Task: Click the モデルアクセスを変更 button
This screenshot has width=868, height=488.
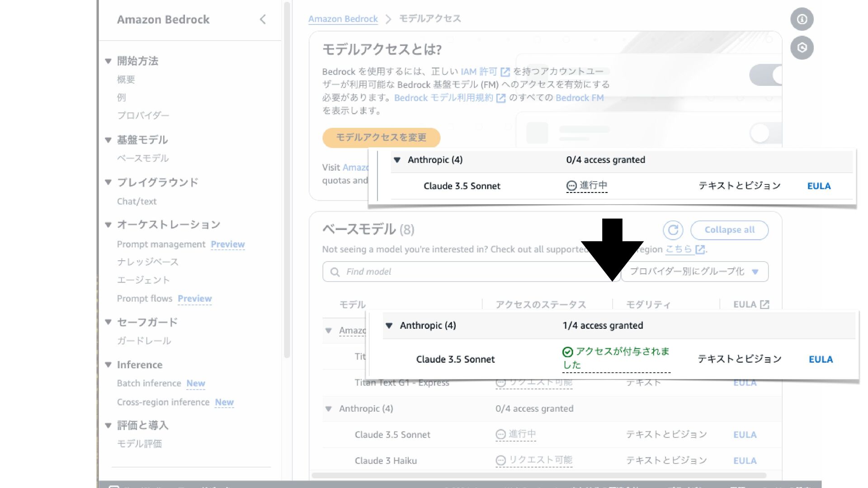Action: 381,137
